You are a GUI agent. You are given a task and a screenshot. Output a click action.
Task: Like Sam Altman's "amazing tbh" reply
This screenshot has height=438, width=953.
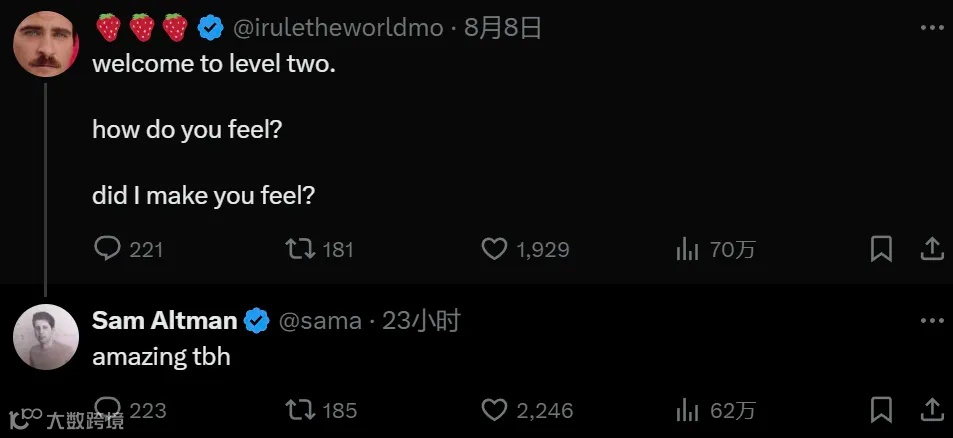[x=494, y=409]
